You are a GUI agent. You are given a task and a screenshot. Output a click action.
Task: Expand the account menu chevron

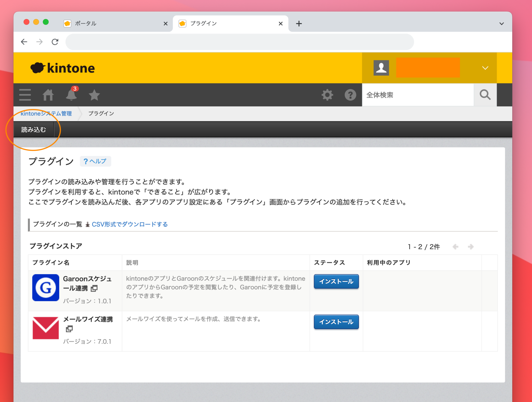(x=485, y=68)
